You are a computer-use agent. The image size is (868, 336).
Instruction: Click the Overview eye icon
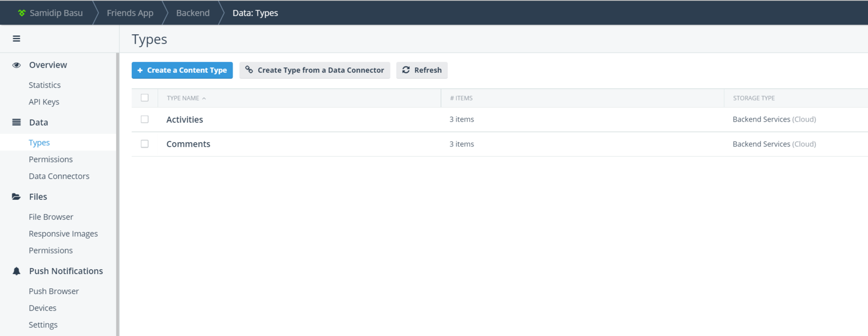(16, 65)
